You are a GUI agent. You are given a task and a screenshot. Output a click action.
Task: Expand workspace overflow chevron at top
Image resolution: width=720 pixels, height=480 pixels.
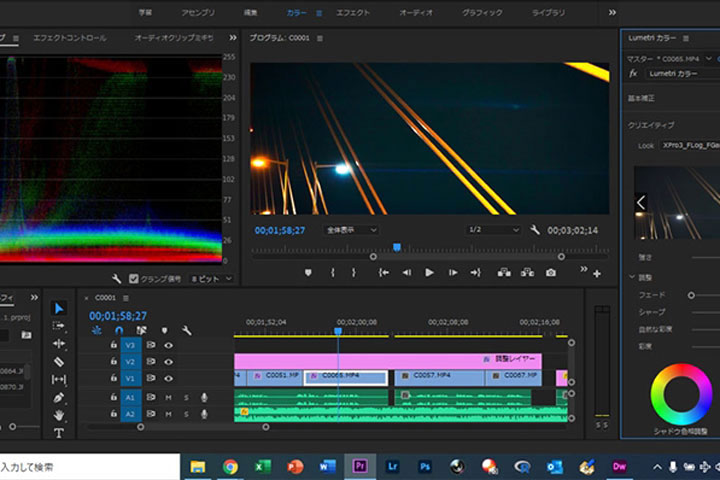[x=612, y=12]
